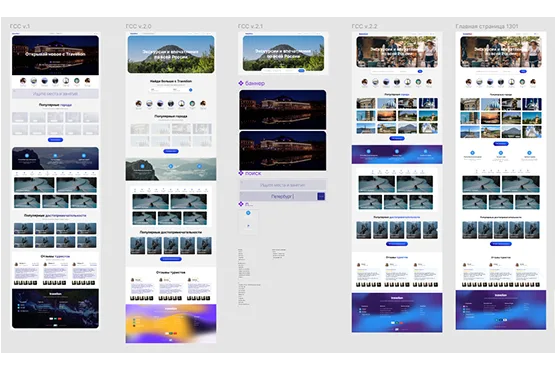The image size is (555, 370).
Task: Click the purple component icon beside "поиск"
Action: pyautogui.click(x=241, y=173)
